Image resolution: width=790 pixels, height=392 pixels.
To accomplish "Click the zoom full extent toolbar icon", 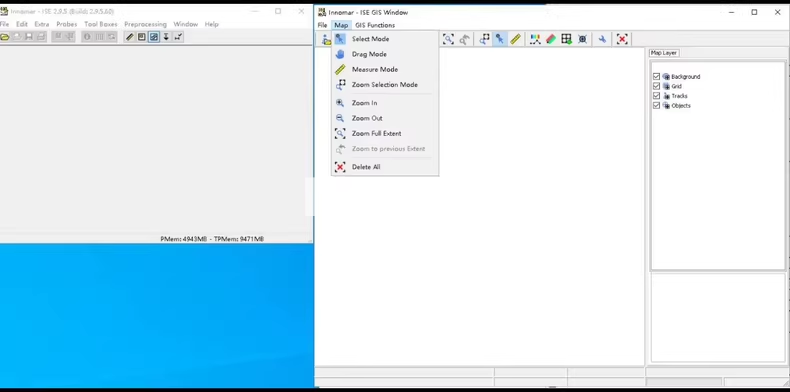I will (448, 39).
